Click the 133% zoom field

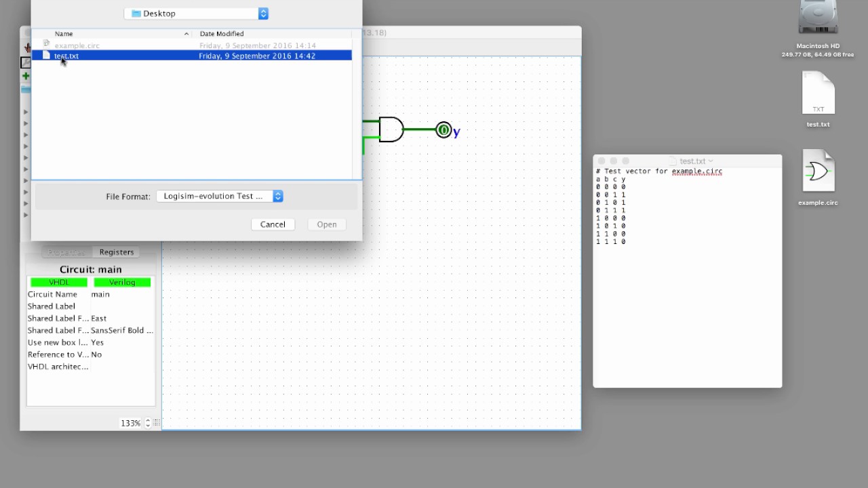pos(131,423)
